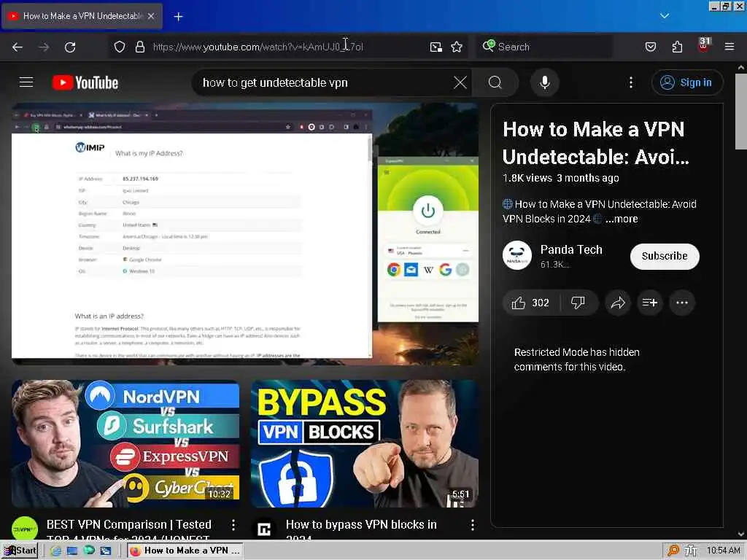
Task: Expand the list all tabs dropdown
Action: [x=665, y=16]
